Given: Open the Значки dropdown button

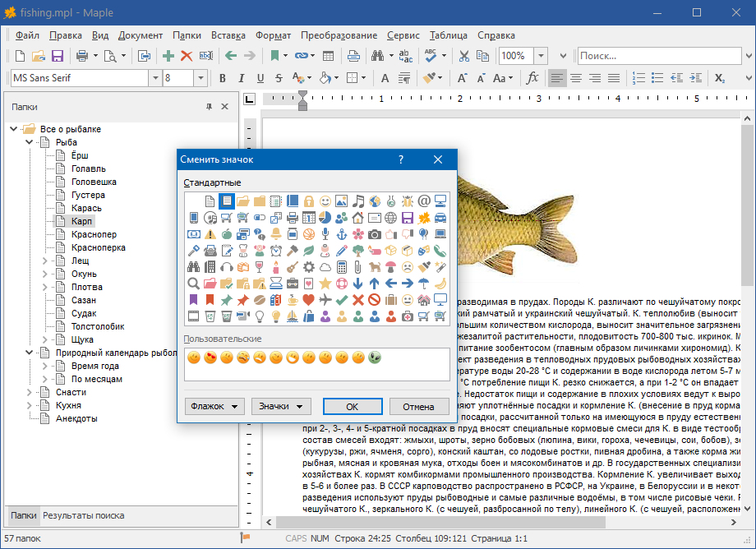Looking at the screenshot, I should point(280,406).
